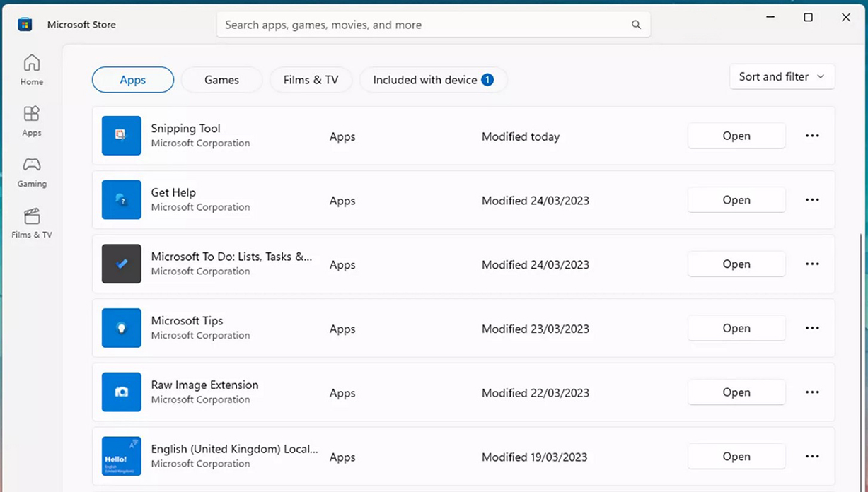Switch to the Films & TV filter tab

point(311,80)
